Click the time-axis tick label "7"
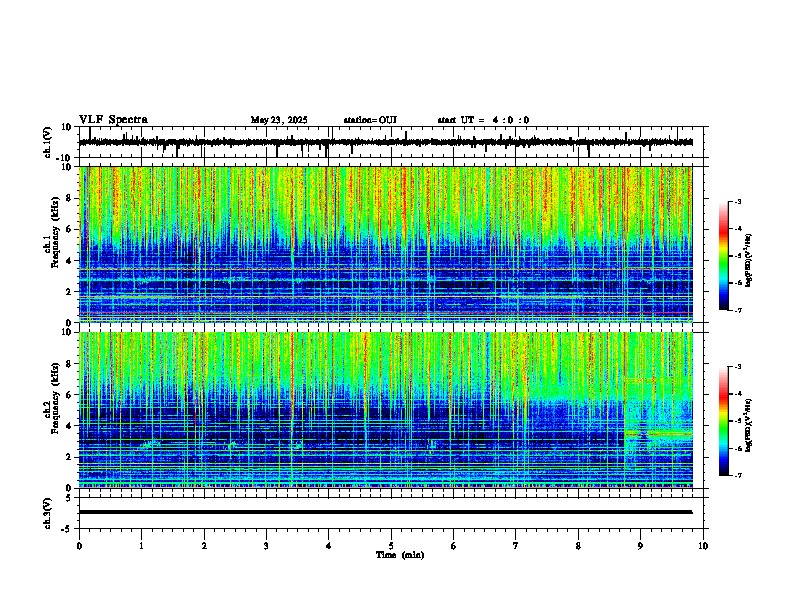The height and width of the screenshot is (612, 792). (516, 546)
